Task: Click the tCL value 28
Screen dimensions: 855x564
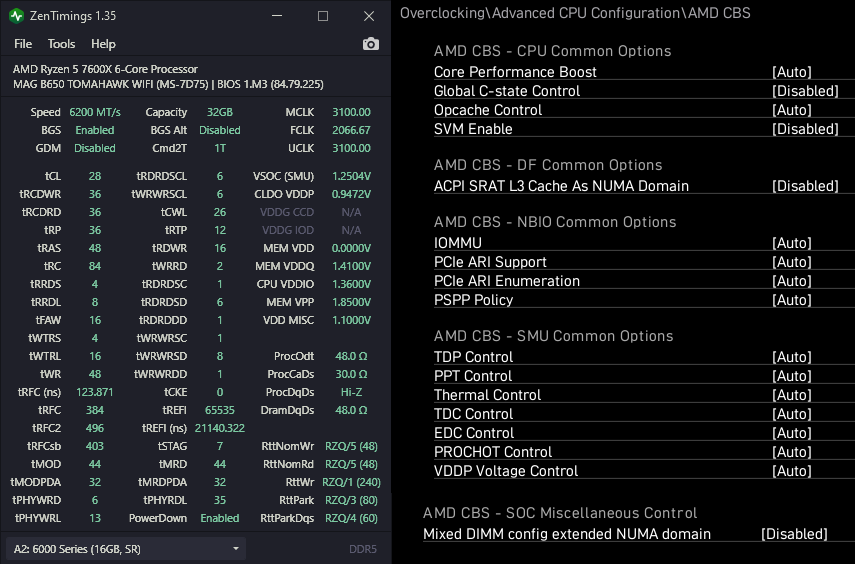Action: point(95,176)
